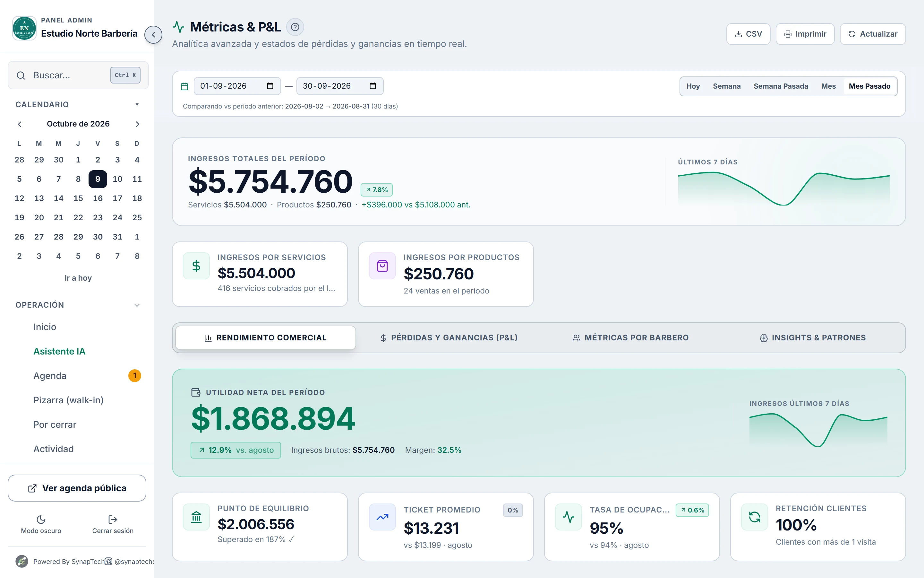Viewport: 924px width, 578px height.
Task: Go to previous month in calendar
Action: (20, 124)
